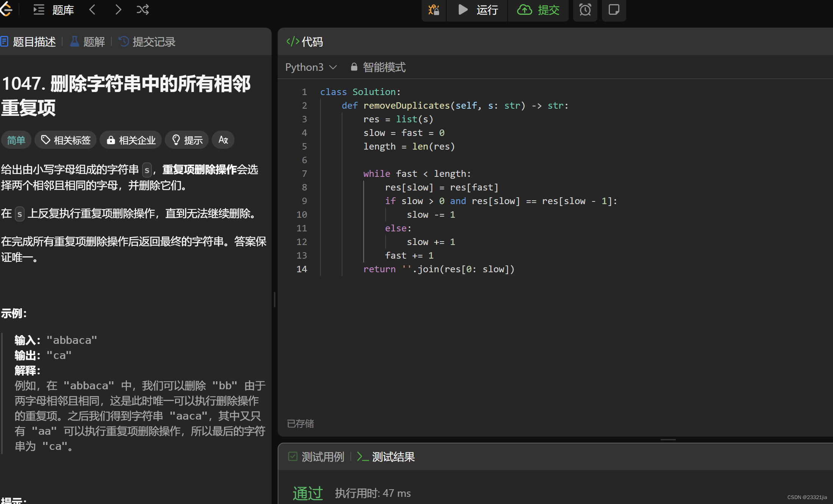Click the LeetCode logo icon
Viewport: 833px width, 504px height.
(x=6, y=9)
